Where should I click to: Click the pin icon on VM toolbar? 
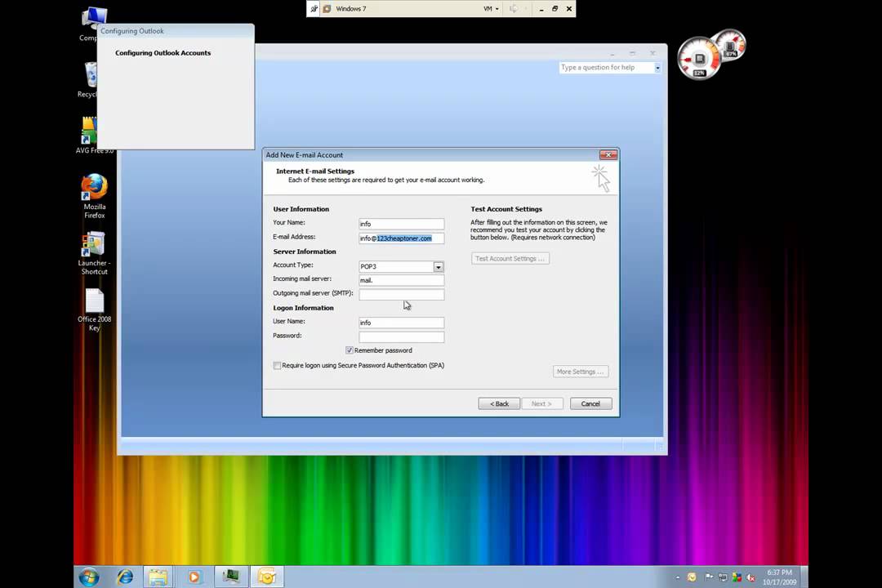(x=314, y=8)
